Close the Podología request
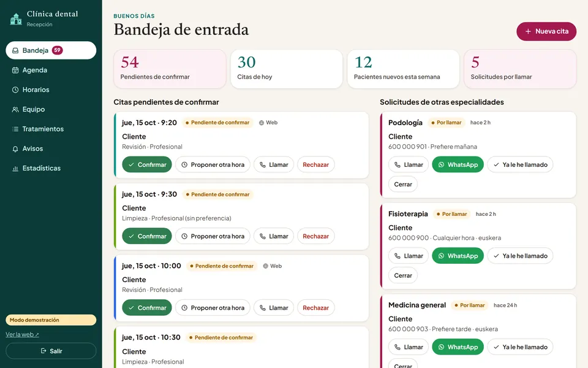588x368 pixels. coord(403,185)
